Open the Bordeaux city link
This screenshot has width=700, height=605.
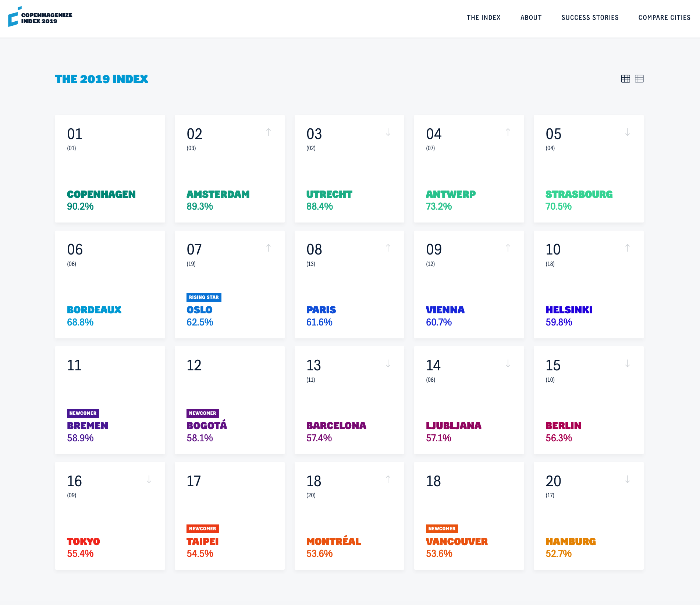[x=94, y=310]
